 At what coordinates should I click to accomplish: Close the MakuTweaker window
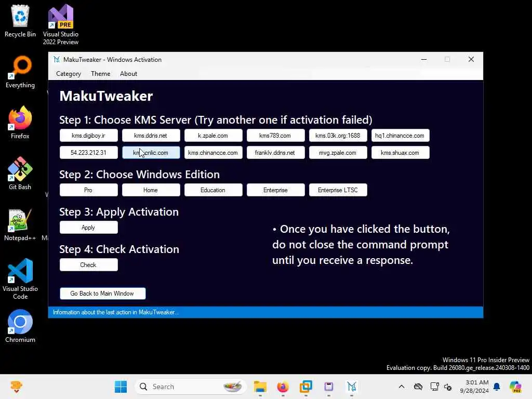[x=471, y=59]
